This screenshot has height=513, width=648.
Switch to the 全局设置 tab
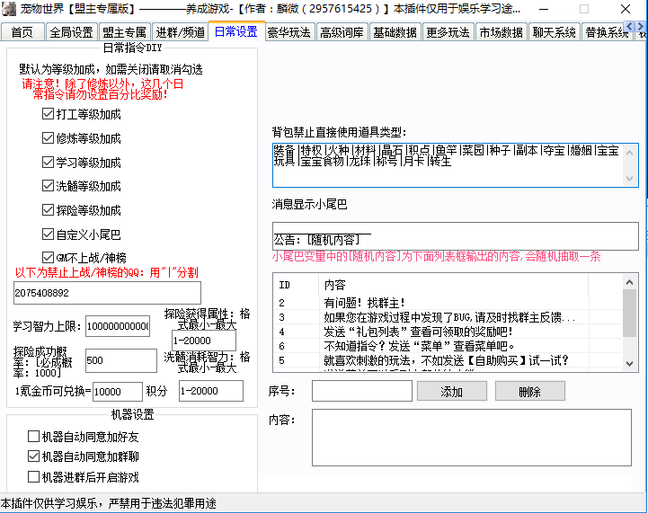coord(74,32)
